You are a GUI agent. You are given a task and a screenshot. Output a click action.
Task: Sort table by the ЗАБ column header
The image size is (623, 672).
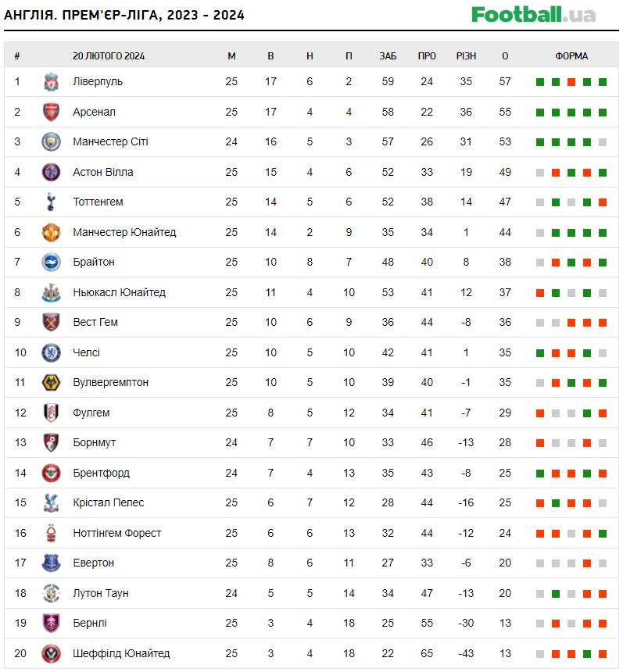click(388, 56)
